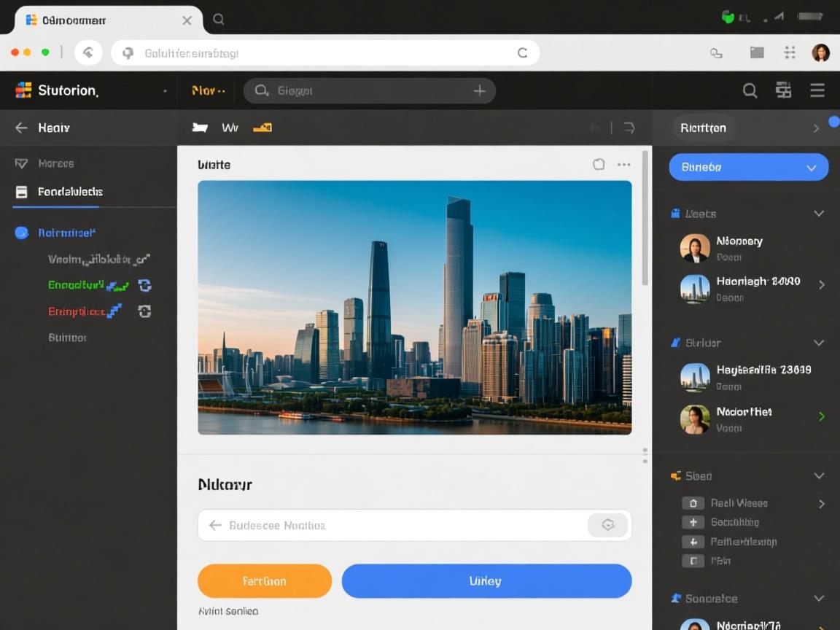Toggle the sync icon beside red sidebar item
840x630 pixels.
(x=144, y=311)
